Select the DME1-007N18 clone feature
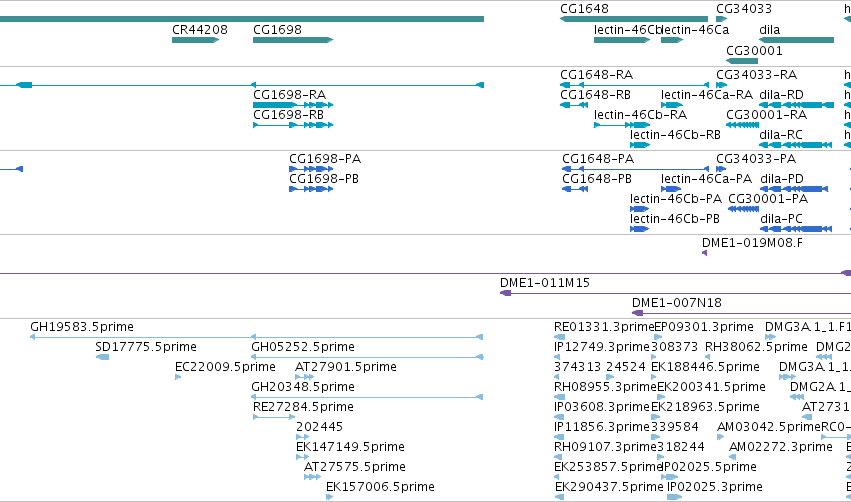 coord(741,313)
